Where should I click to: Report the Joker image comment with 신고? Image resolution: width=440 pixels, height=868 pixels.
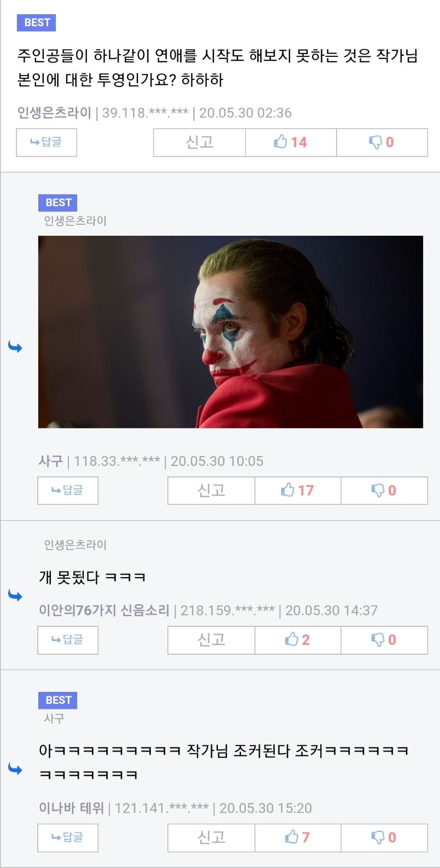pos(211,491)
